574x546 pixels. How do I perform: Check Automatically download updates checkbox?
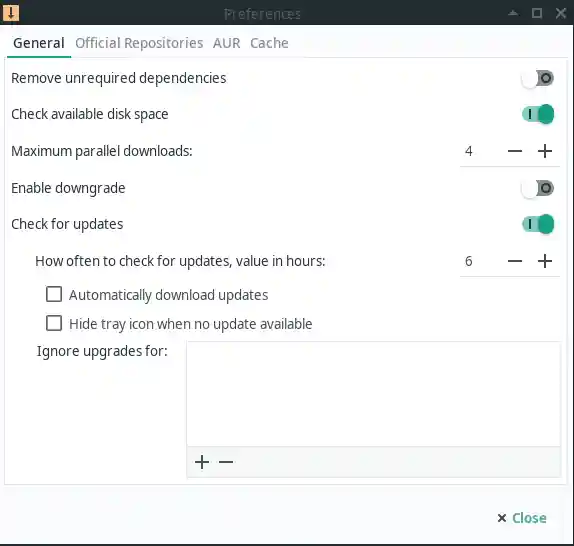[x=54, y=294]
